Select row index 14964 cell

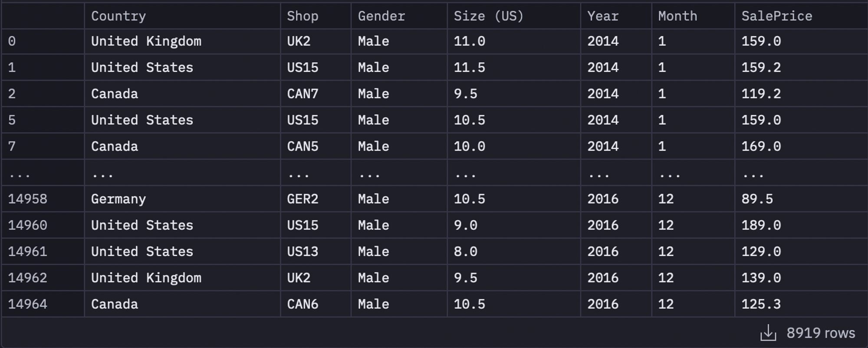point(27,304)
